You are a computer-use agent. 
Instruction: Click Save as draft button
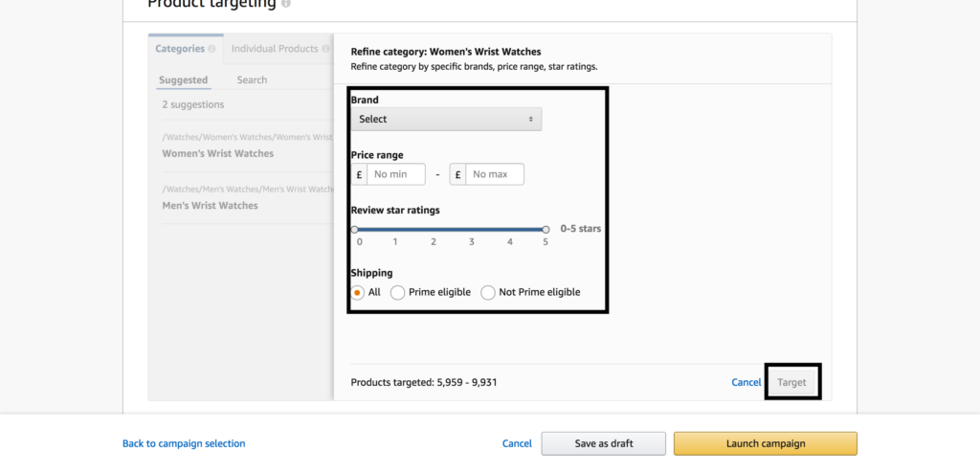coord(604,443)
